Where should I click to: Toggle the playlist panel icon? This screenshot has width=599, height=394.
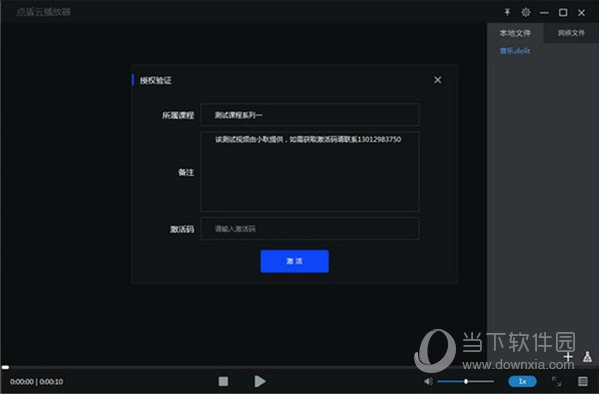583,381
